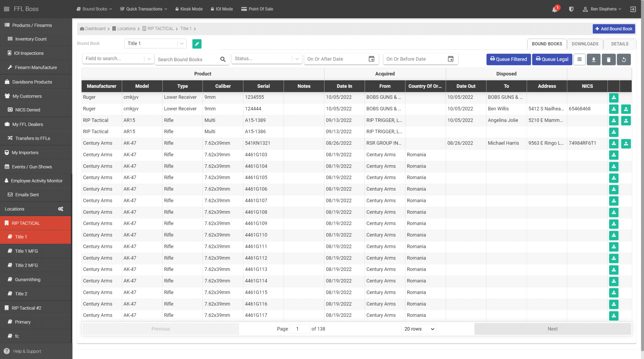Click upload icon on Ben Willis row

pos(626,109)
